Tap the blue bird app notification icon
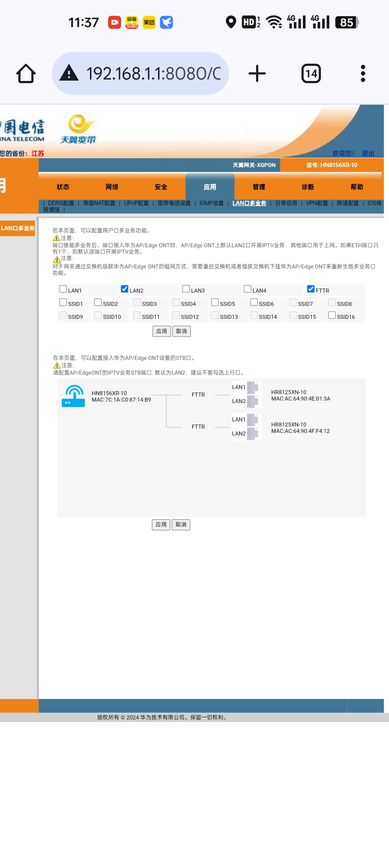389x868 pixels. [x=166, y=22]
